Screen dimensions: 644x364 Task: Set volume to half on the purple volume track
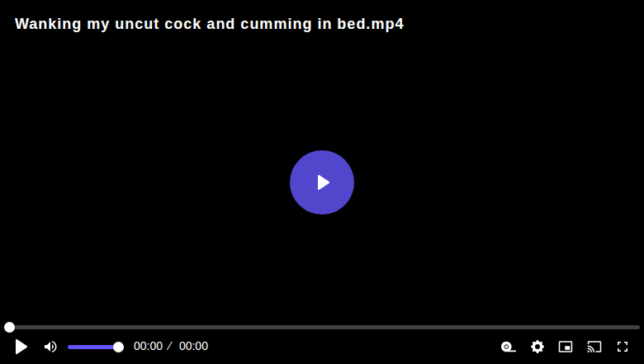tap(93, 347)
